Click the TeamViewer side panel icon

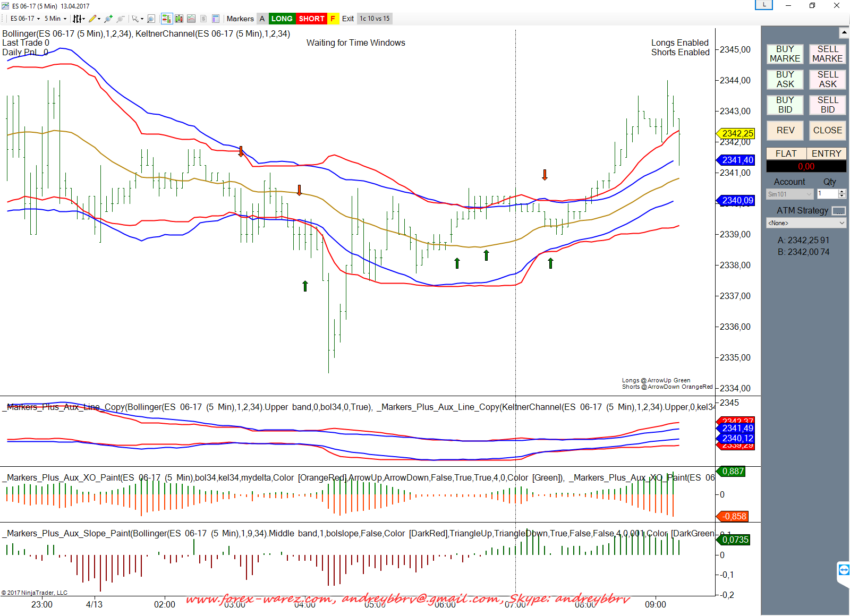pos(844,570)
